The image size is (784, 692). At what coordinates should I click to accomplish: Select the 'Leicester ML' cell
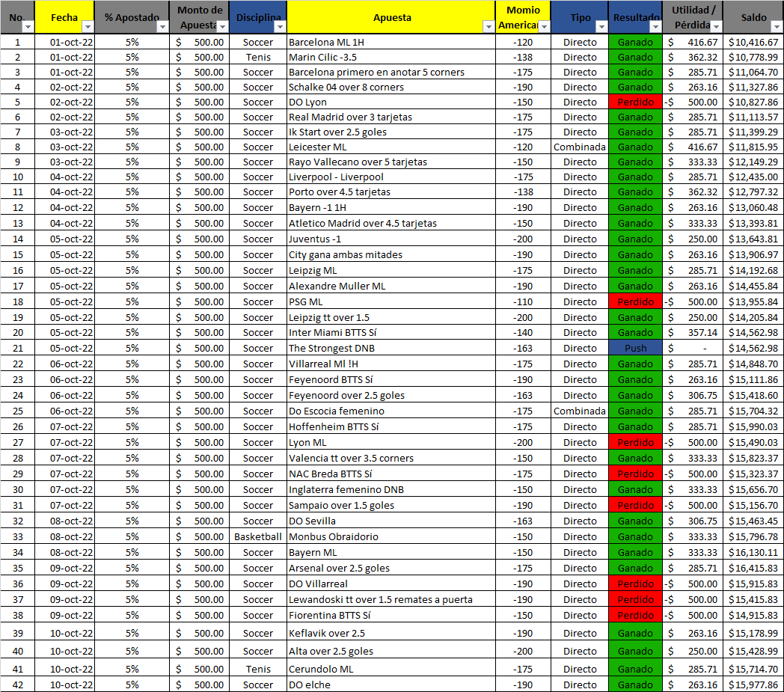click(391, 147)
